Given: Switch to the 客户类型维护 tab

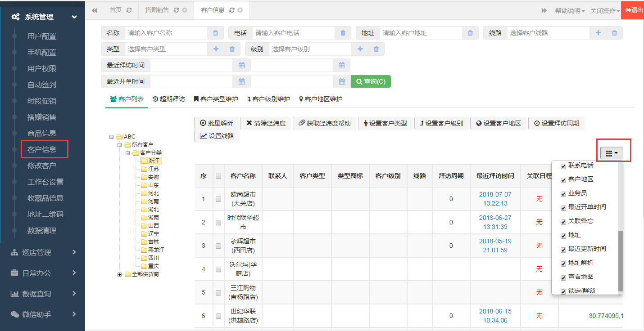Looking at the screenshot, I should [x=216, y=99].
